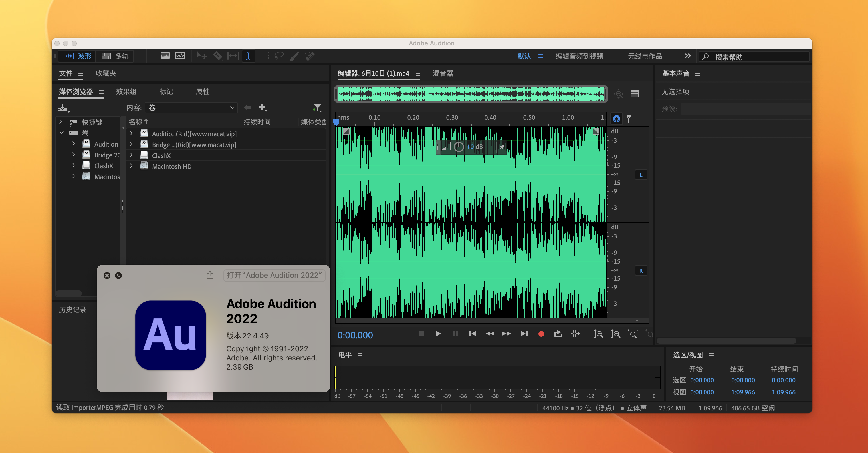Toggle timeline snapping magnet icon

(x=616, y=119)
